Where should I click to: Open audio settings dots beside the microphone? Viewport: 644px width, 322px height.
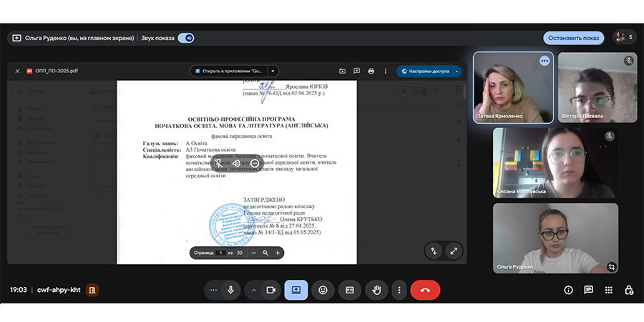[213, 290]
